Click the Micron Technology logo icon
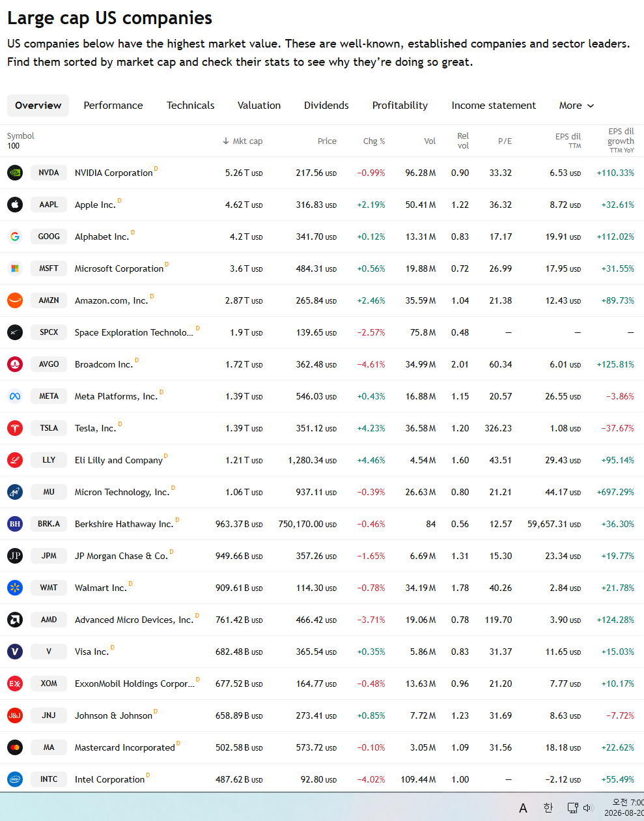Screen dimensions: 644x821 15,492
